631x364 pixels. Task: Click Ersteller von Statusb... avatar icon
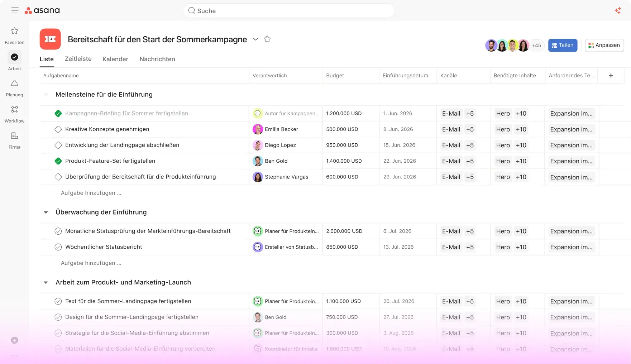[x=258, y=247]
